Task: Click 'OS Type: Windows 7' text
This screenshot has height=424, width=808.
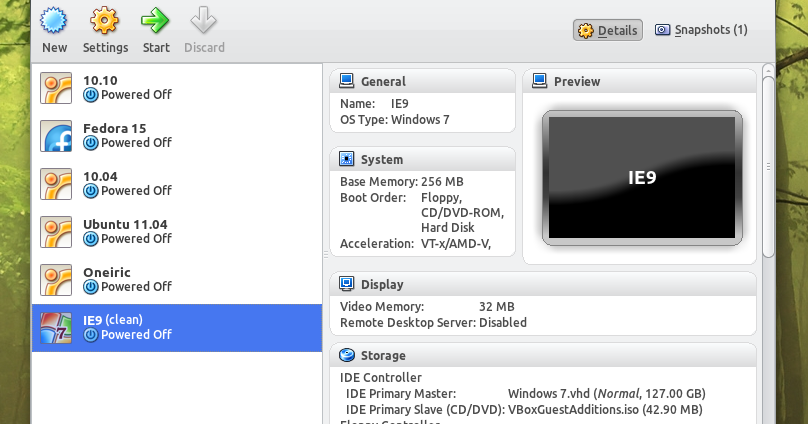Action: [395, 120]
